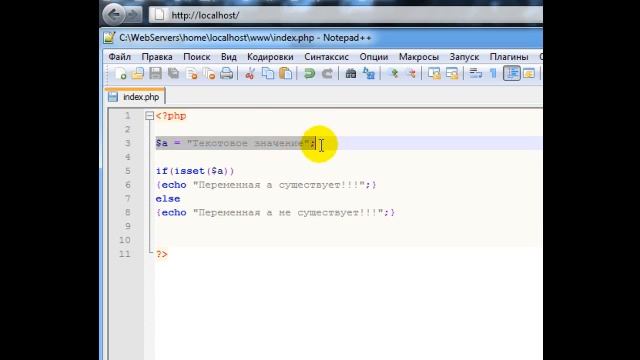Open Find with the binoculars icon
The width and height of the screenshot is (640, 360).
click(x=351, y=73)
